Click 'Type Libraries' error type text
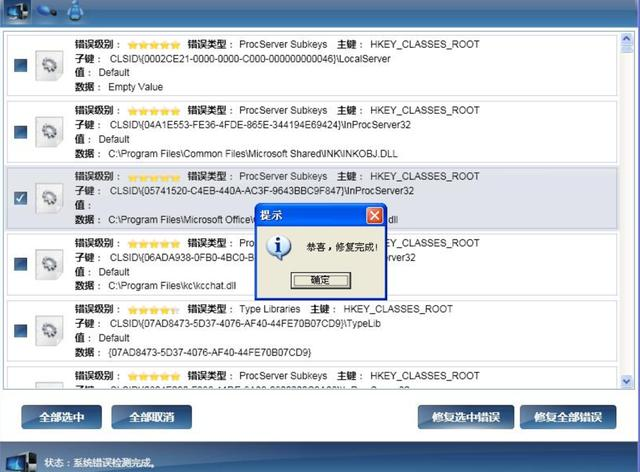The height and width of the screenshot is (472, 640). click(269, 309)
